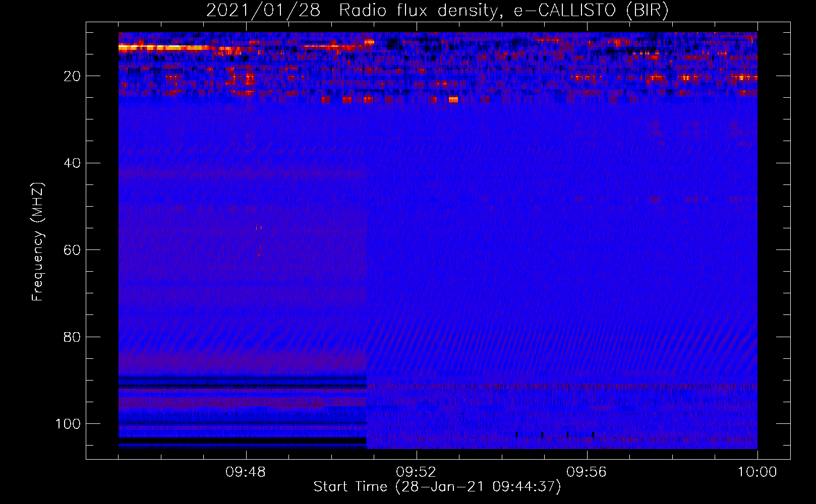Click the 'Frequency (MHZ)' axis label
Viewport: 816px width, 504px height.
pyautogui.click(x=38, y=242)
